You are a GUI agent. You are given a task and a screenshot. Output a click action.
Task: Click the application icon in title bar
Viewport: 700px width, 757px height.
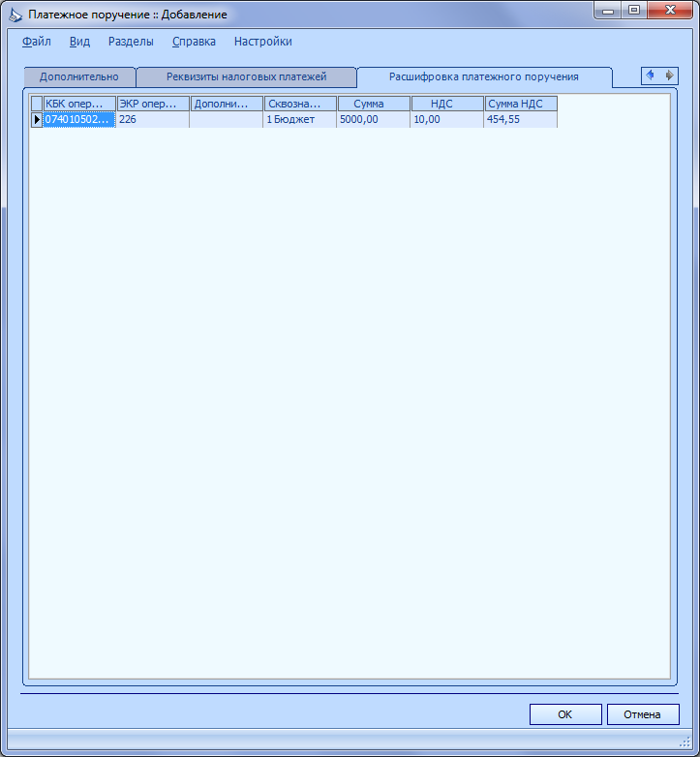pos(15,15)
